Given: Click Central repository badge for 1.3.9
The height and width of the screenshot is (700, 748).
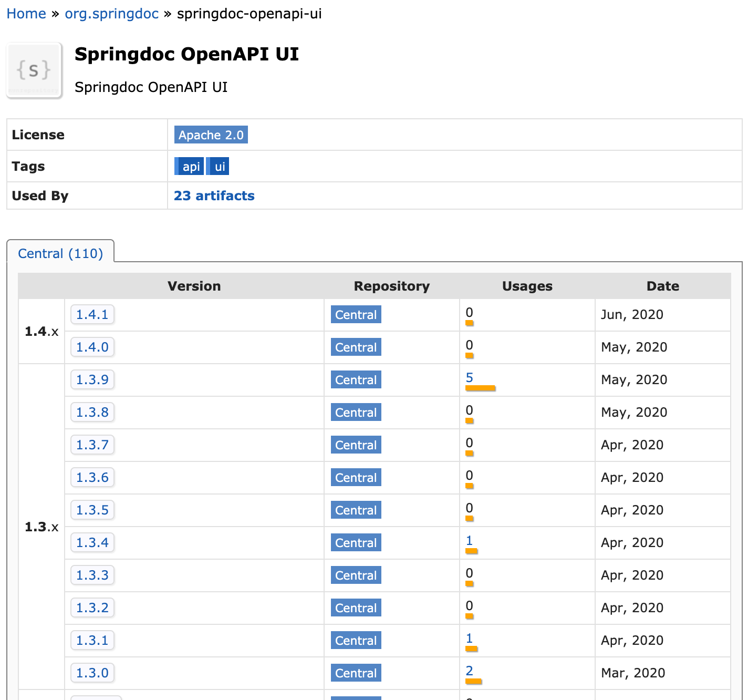Looking at the screenshot, I should coord(356,380).
